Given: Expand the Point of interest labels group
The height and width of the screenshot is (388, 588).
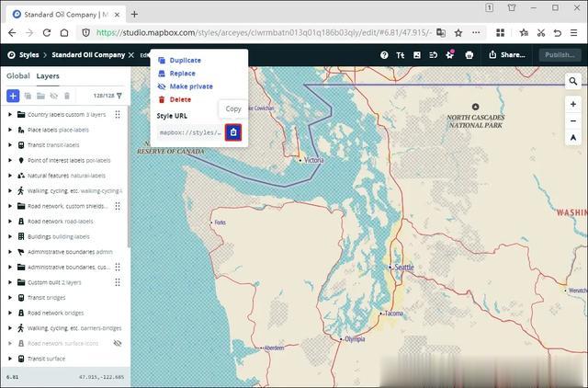Looking at the screenshot, I should pos(10,160).
